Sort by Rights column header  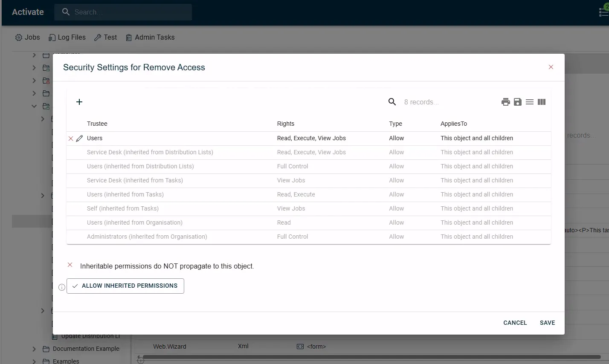click(286, 124)
